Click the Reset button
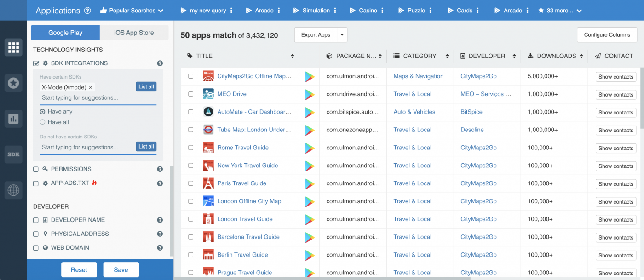The width and height of the screenshot is (644, 280). 79,269
